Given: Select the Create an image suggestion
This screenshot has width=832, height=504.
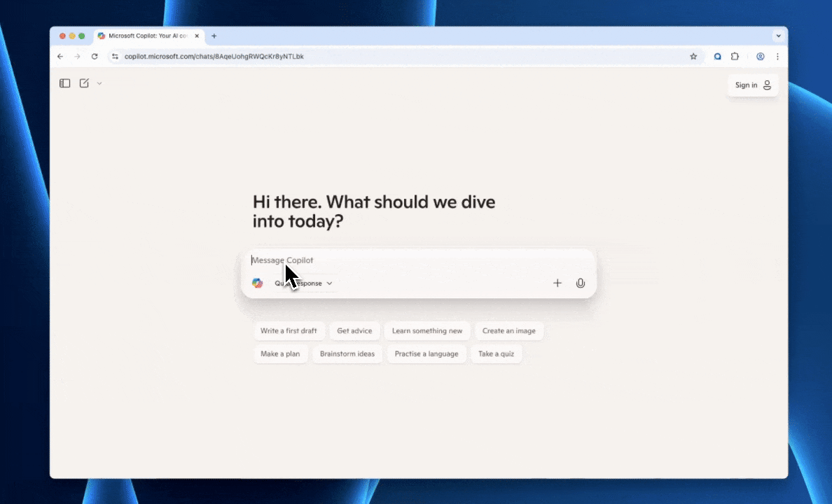Looking at the screenshot, I should point(509,330).
